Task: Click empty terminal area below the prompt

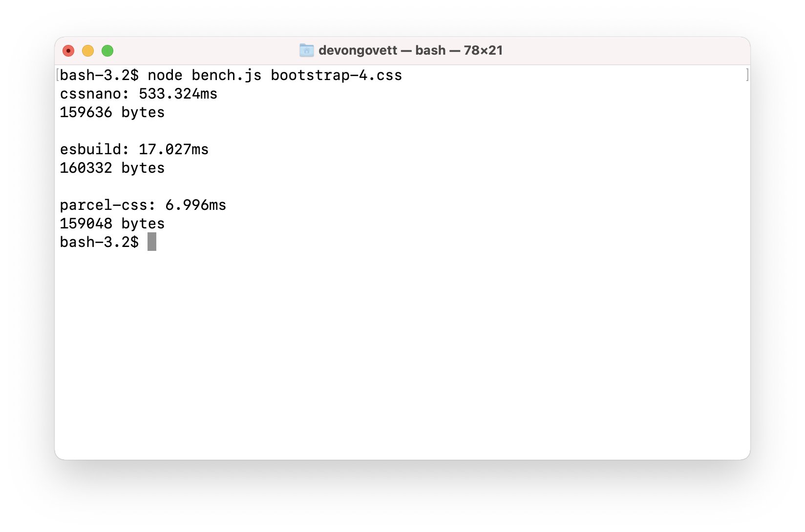Action: [x=402, y=356]
